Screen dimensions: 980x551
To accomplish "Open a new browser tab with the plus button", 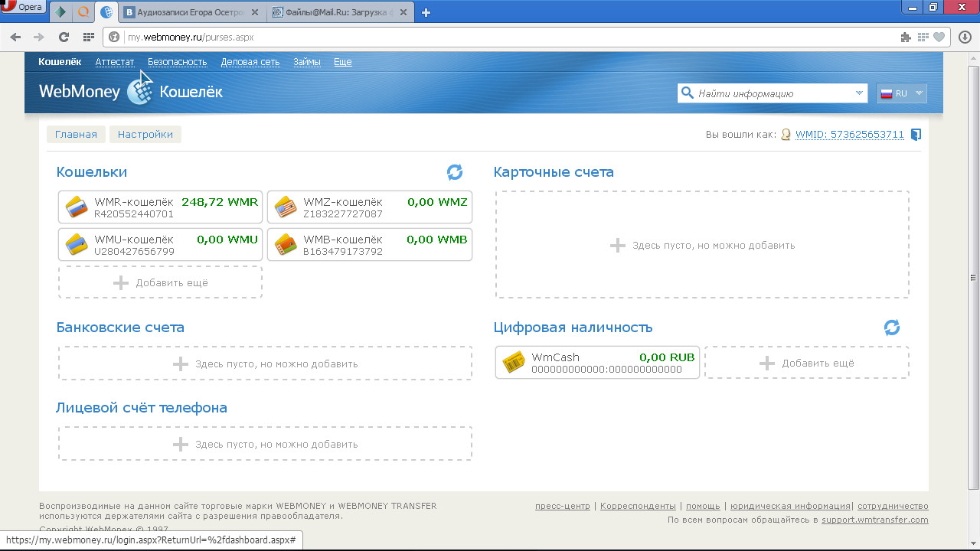I will pos(426,12).
